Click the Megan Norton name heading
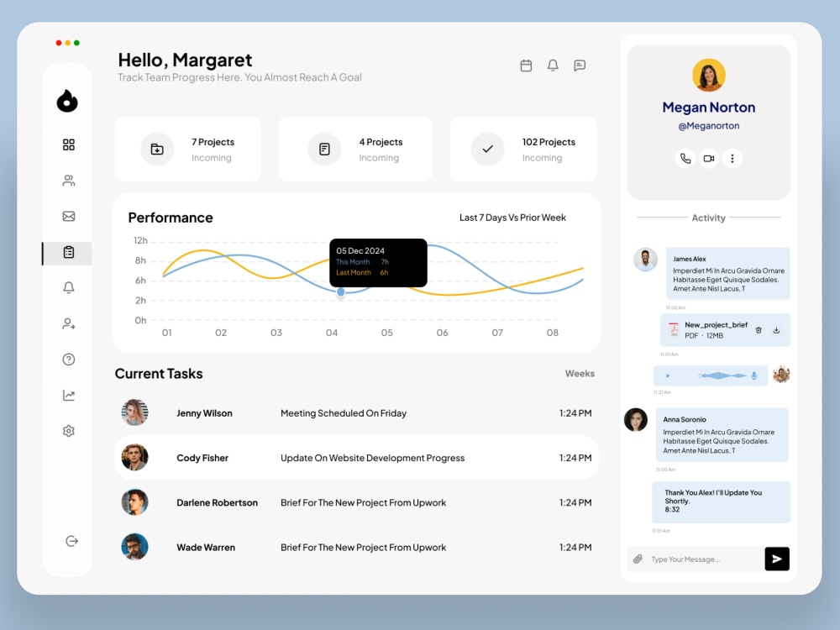The width and height of the screenshot is (840, 630). click(709, 108)
